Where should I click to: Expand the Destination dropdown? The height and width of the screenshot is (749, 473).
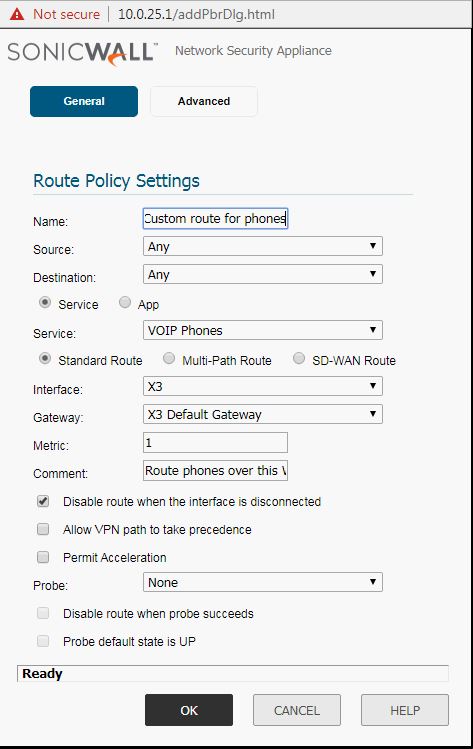pos(263,275)
